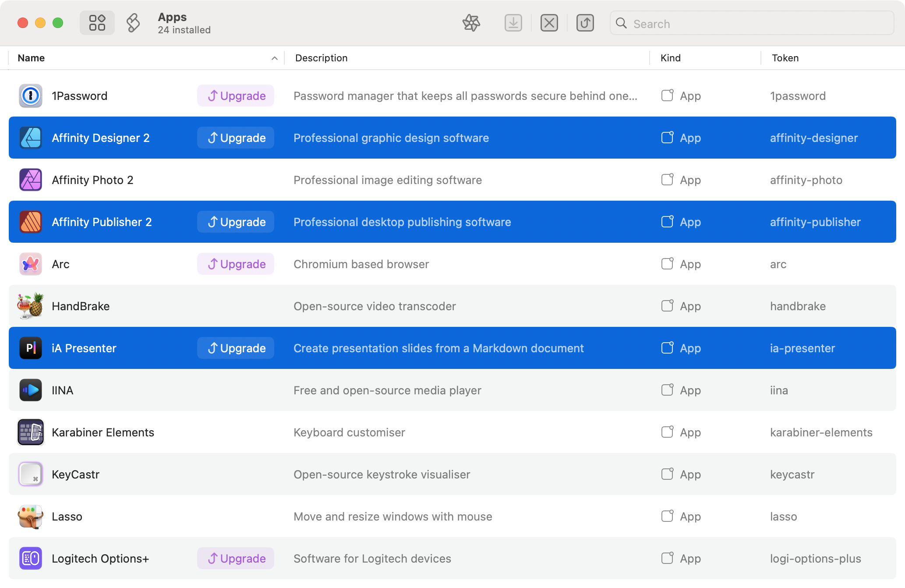Image resolution: width=905 pixels, height=588 pixels.
Task: Click the IINA play-button icon
Action: tap(31, 390)
